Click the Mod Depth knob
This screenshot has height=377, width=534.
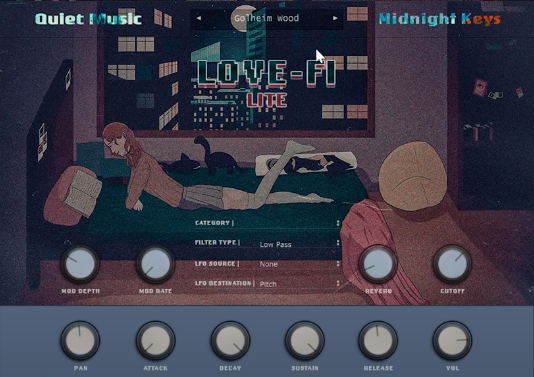[x=80, y=265]
